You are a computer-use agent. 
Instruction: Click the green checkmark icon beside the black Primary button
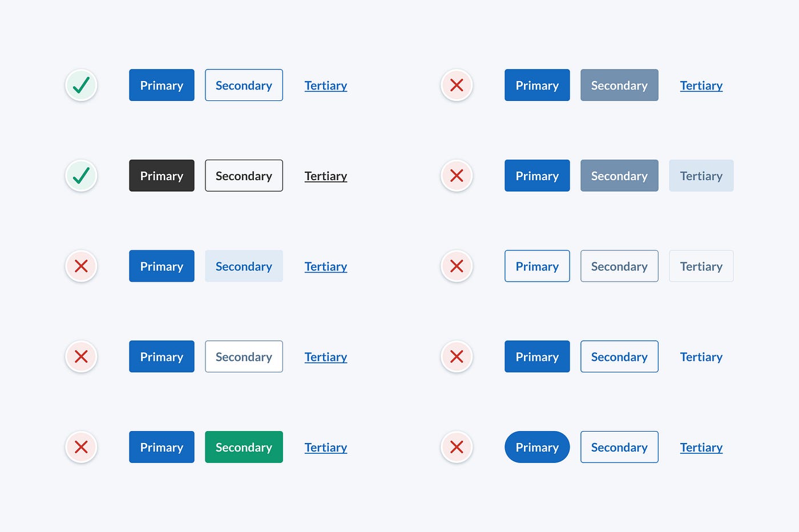(x=81, y=176)
